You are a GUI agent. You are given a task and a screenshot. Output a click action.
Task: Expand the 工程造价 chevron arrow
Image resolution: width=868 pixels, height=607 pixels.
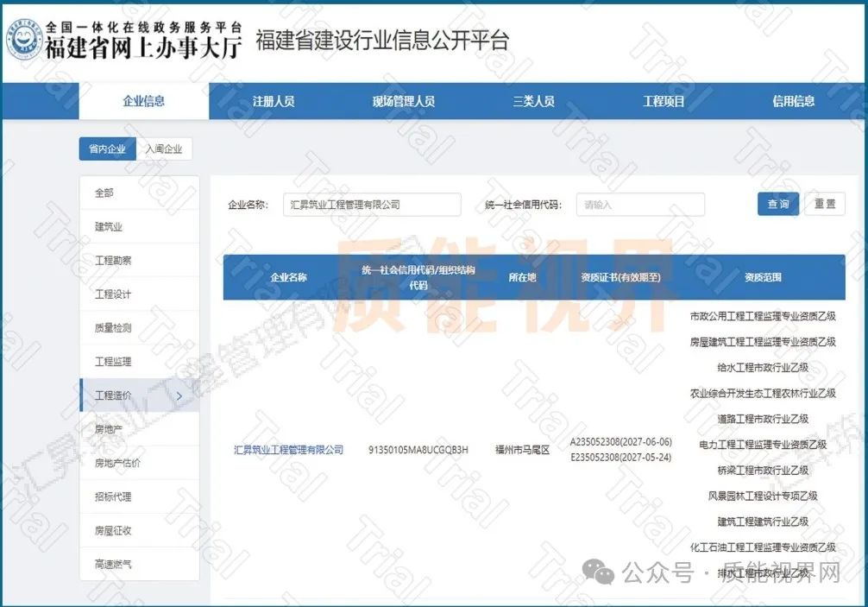tap(179, 396)
